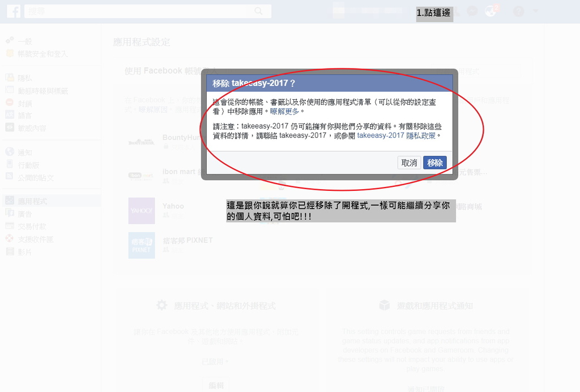
Task: Click the 行動版 phone sidebar icon
Action: click(x=10, y=164)
